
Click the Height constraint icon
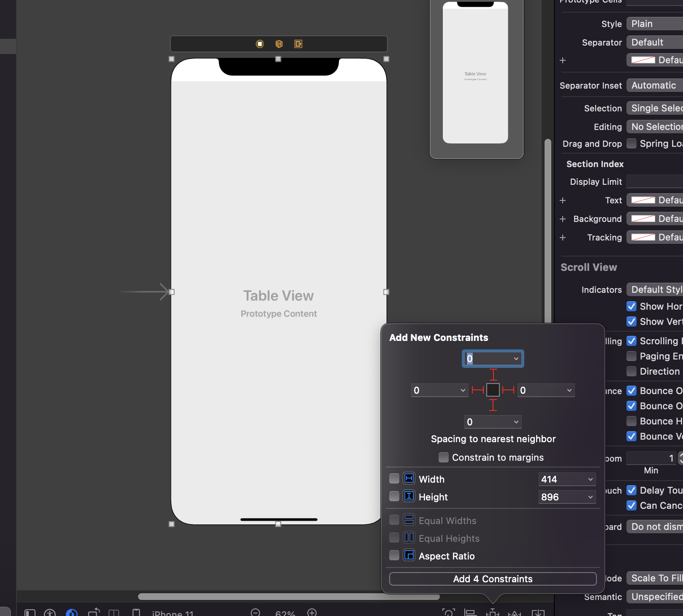point(409,496)
